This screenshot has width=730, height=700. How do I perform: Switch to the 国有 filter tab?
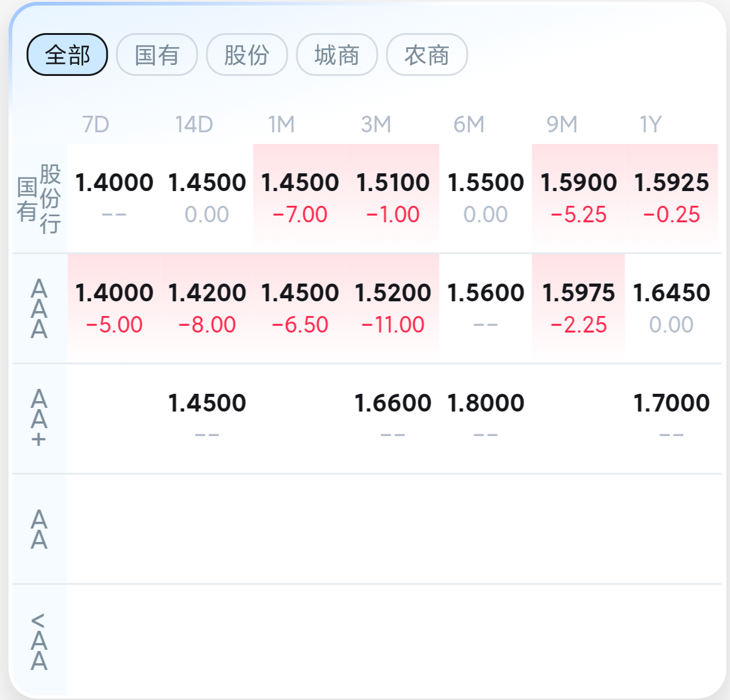coord(157,55)
